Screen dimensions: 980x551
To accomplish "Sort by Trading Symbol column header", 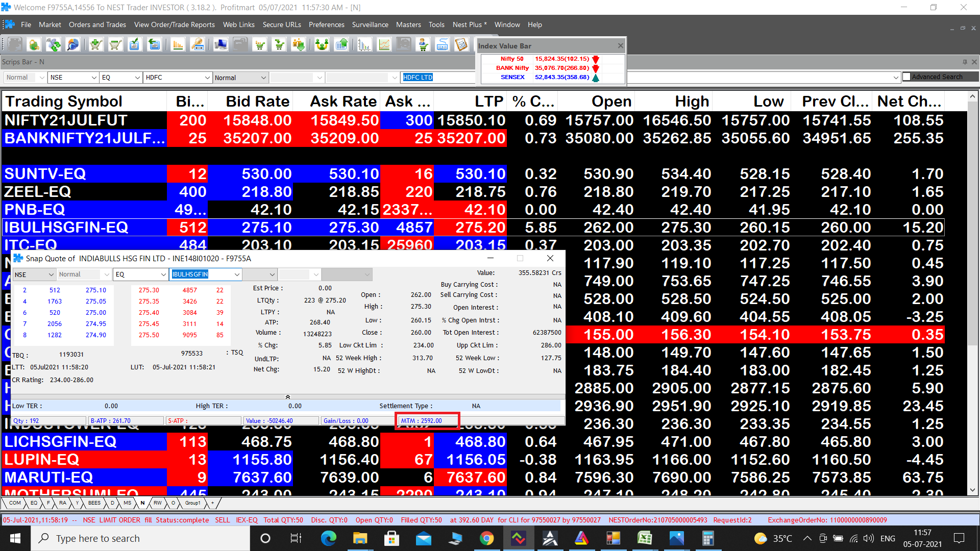I will click(85, 101).
